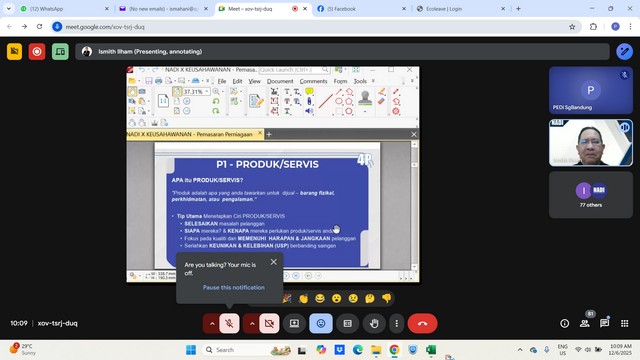Turn on the camera toggle
The image size is (640, 360).
269,323
